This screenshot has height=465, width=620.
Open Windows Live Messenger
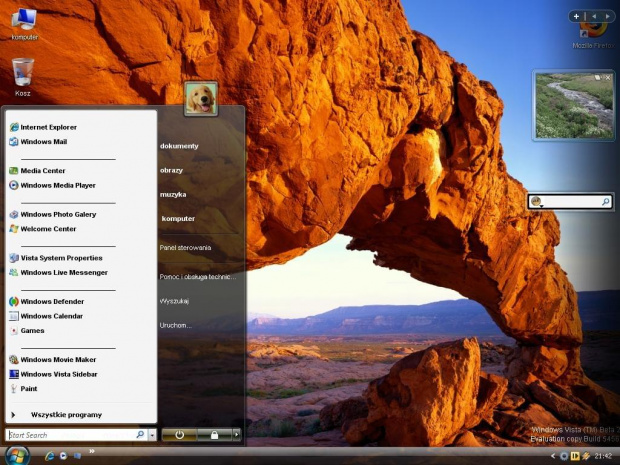(x=58, y=272)
